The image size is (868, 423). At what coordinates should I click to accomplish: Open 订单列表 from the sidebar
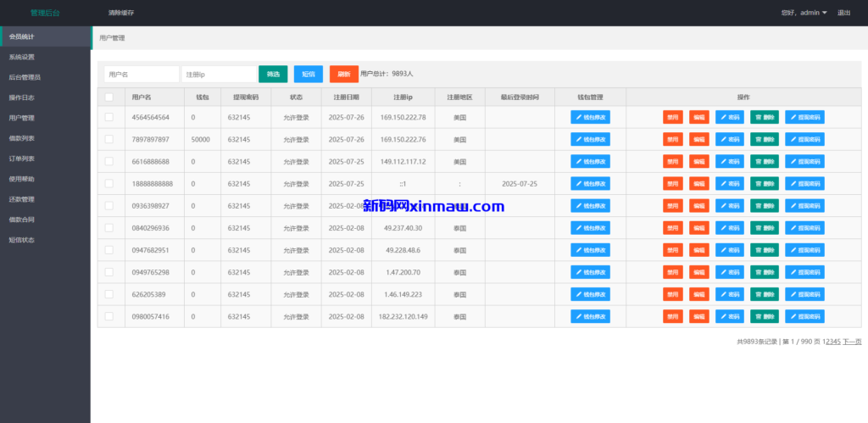pos(22,159)
